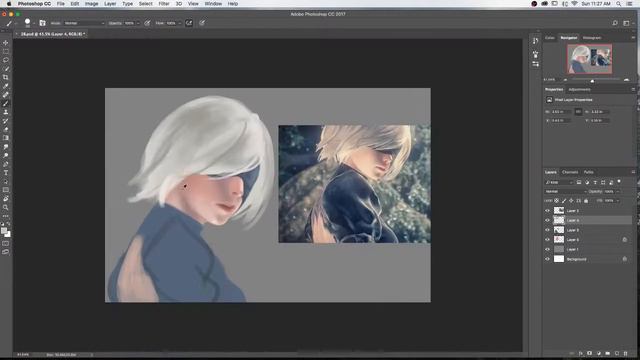Open the layer Fill dropdown
This screenshot has width=640, height=360.
click(618, 201)
